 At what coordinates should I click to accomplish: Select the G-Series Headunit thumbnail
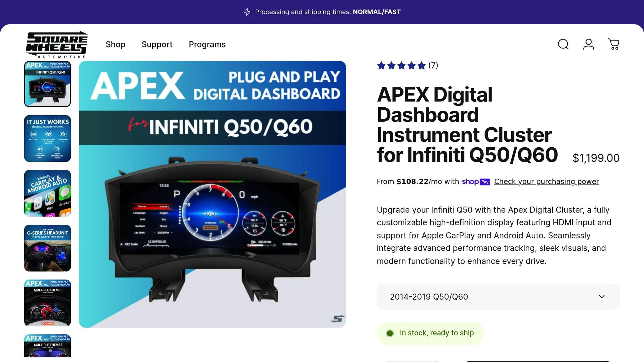47,248
